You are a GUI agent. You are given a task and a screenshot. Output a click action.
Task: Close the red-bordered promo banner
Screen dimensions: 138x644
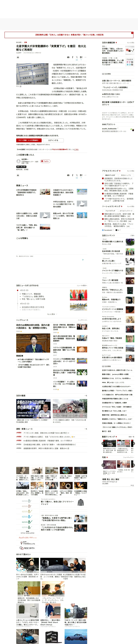point(132,33)
